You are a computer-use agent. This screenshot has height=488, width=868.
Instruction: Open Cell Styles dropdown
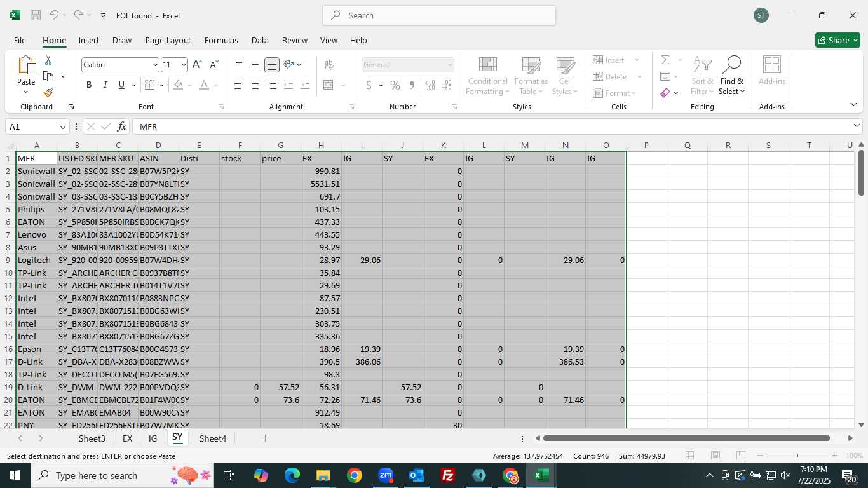coord(565,75)
